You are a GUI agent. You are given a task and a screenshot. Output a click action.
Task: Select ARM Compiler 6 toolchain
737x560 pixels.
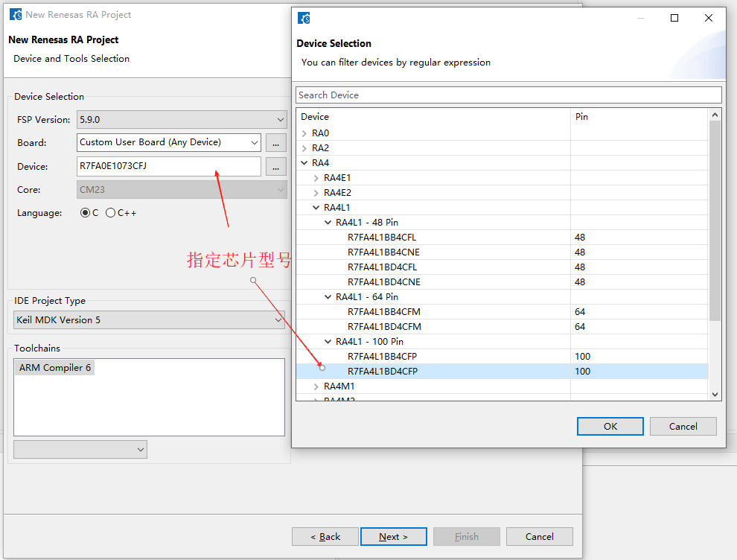[x=55, y=368]
